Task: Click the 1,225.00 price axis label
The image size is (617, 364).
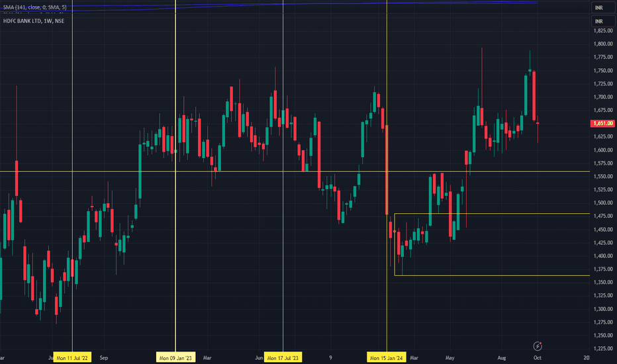Action: click(603, 348)
